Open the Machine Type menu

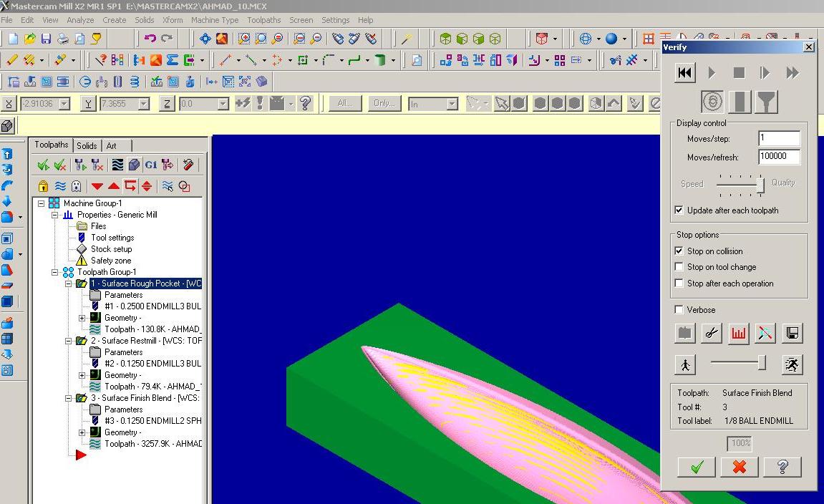click(x=214, y=20)
